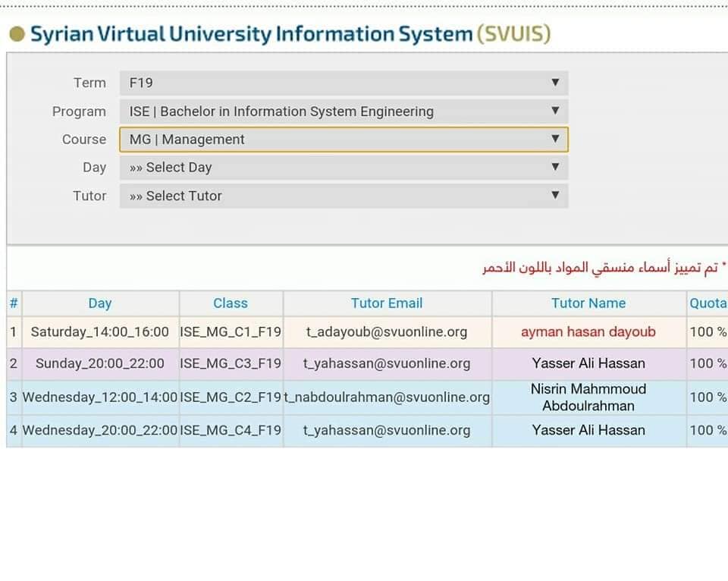
Task: Click the Term field label
Action: pos(89,83)
